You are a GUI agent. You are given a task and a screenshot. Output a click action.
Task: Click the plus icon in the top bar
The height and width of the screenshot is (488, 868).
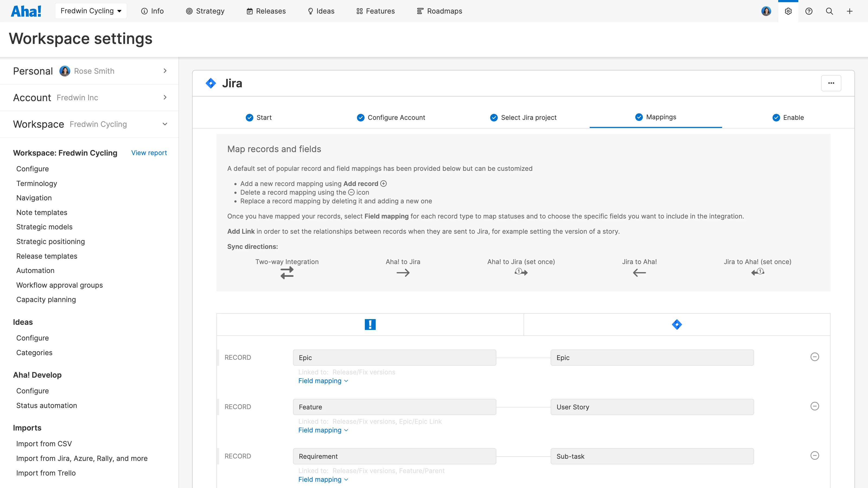tap(850, 11)
